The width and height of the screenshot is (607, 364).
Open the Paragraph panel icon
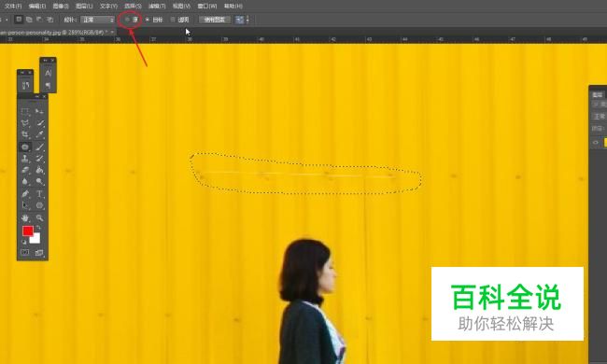(x=48, y=85)
